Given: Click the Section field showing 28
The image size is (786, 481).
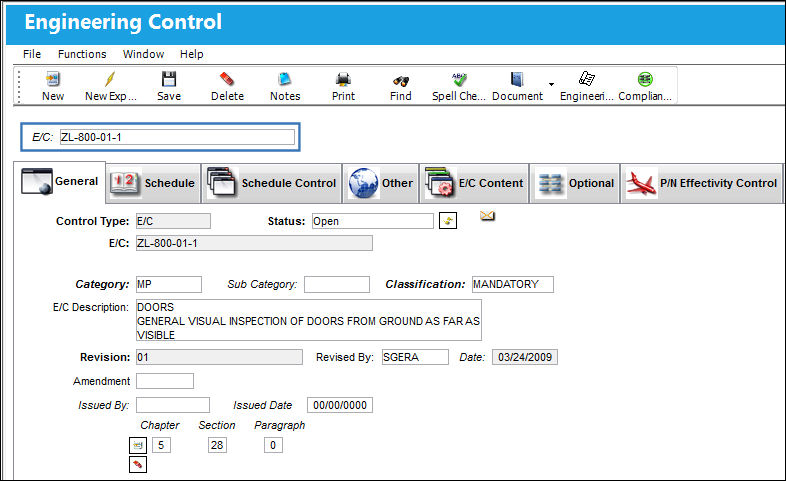Looking at the screenshot, I should tap(217, 445).
